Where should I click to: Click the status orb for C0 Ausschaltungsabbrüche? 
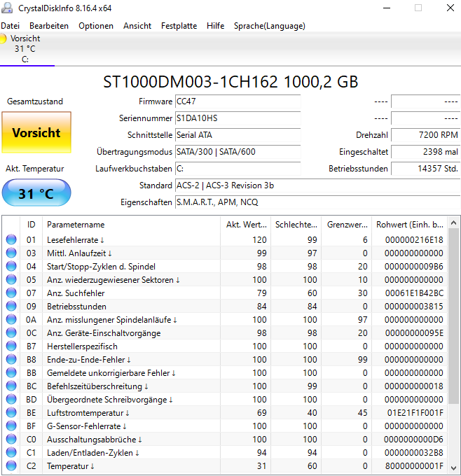tap(11, 440)
